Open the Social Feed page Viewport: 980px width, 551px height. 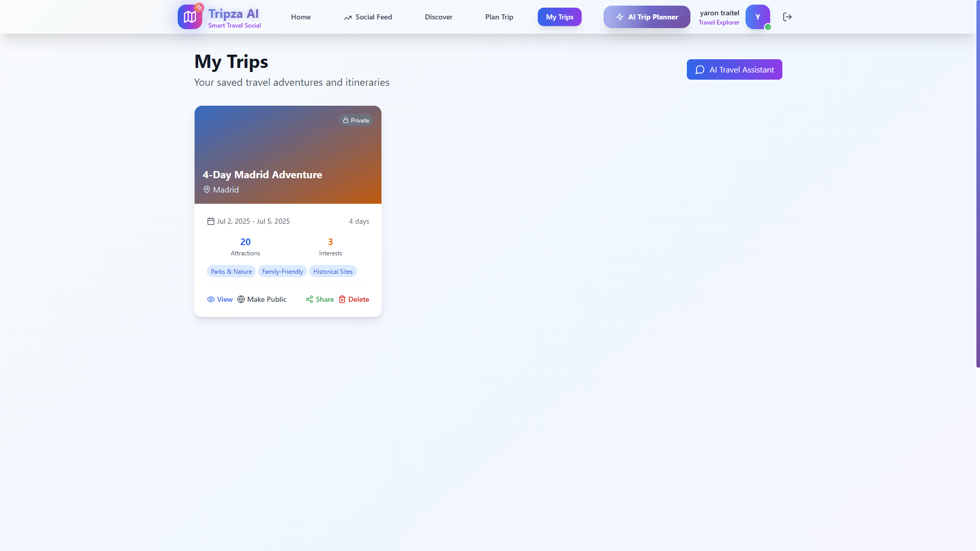(368, 17)
